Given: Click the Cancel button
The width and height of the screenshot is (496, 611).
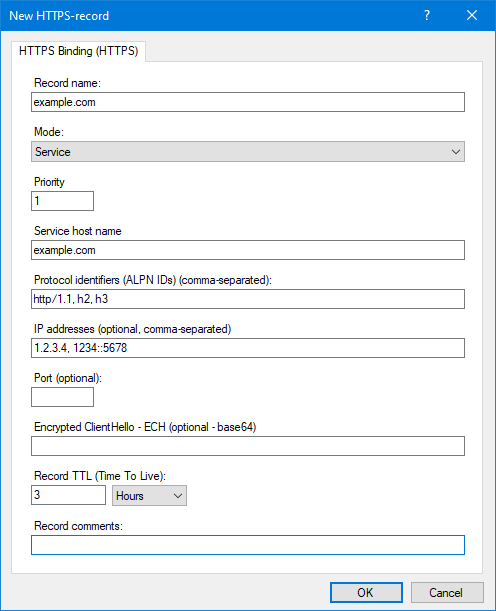Looking at the screenshot, I should pyautogui.click(x=447, y=593).
